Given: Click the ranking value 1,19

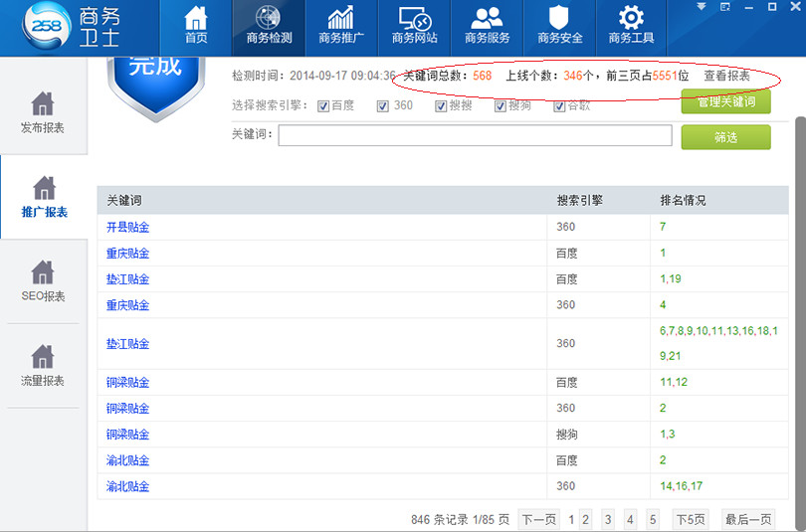Looking at the screenshot, I should click(671, 278).
